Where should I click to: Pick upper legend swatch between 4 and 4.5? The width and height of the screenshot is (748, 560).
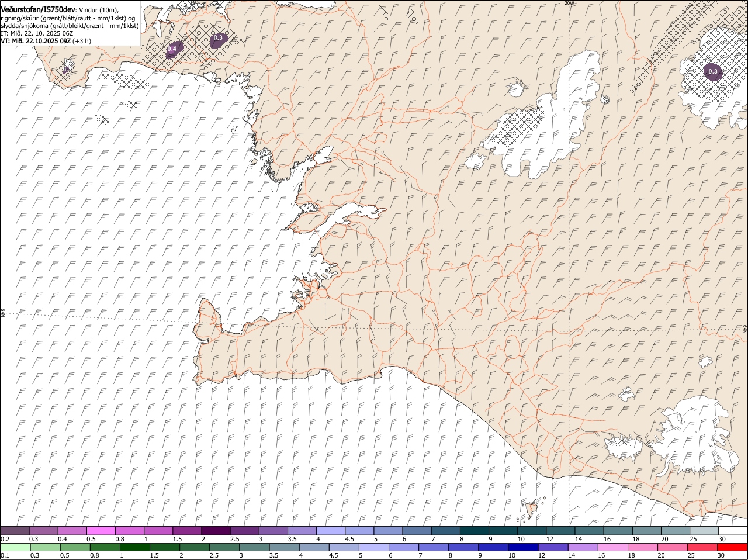(x=331, y=531)
